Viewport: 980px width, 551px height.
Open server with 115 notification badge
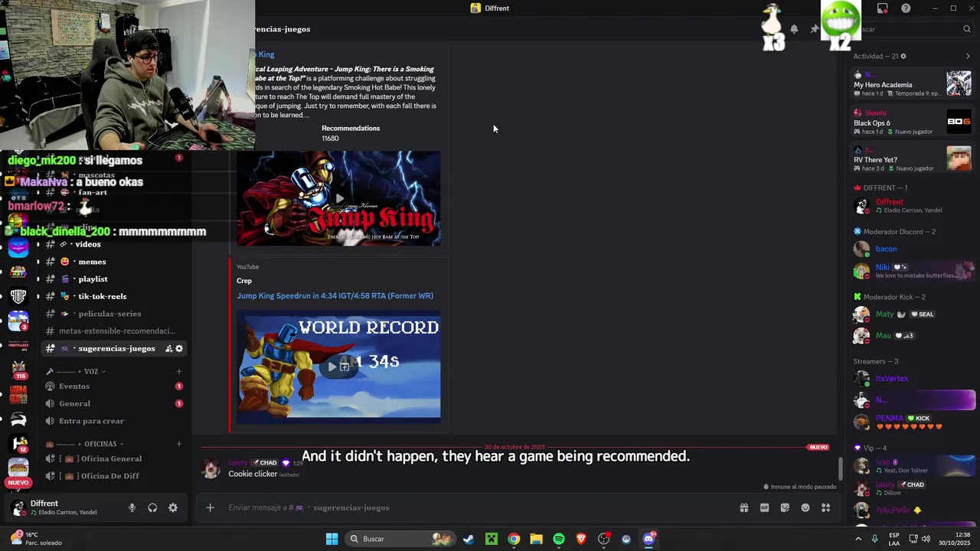tap(18, 370)
